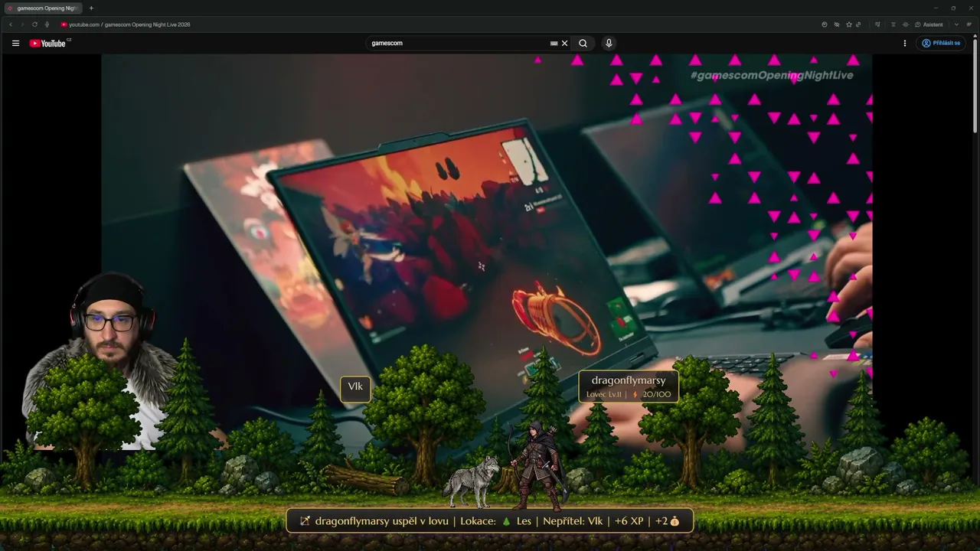Open the on-screen keyboard in search box
Screen dimensions: 980x551
[x=554, y=44]
